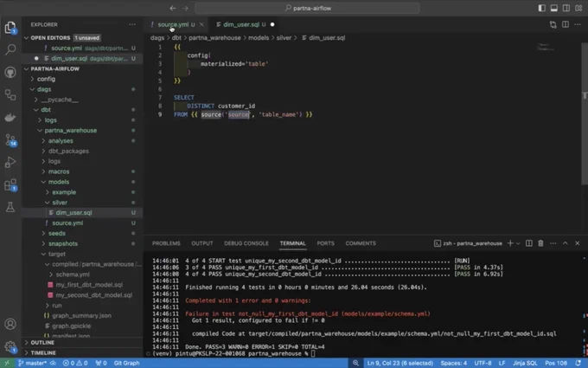Screen dimensions: 588x368
Task: Open the Docker view in activity bar
Action: click(x=10, y=118)
